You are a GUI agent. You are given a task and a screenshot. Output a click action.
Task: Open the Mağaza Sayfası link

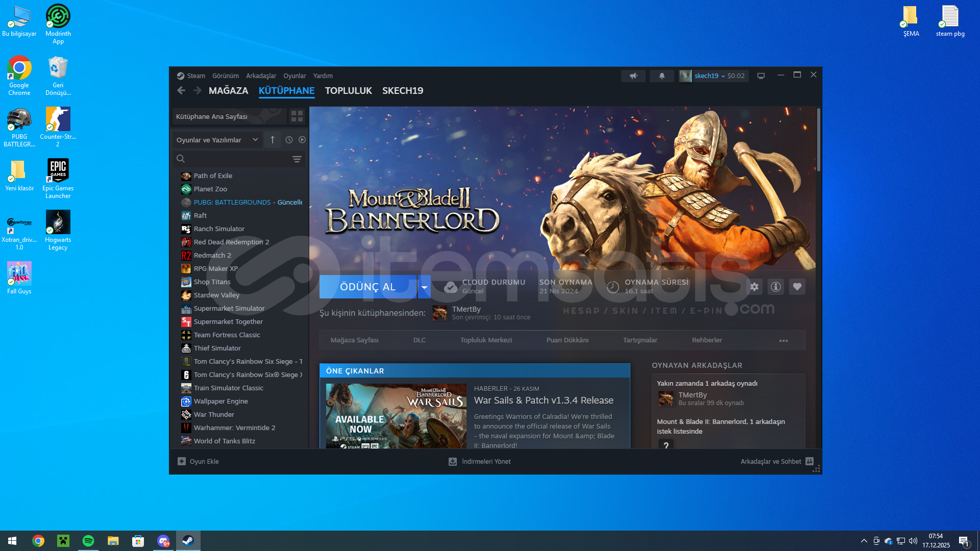(x=354, y=340)
